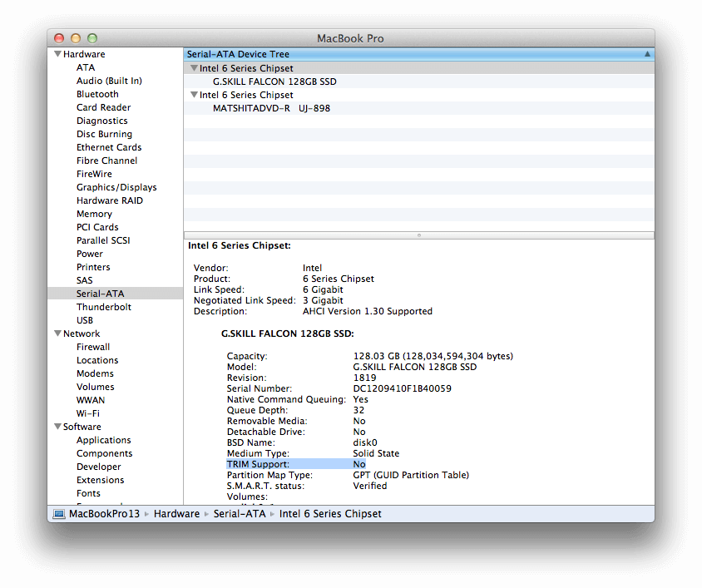Collapse the Software section in sidebar
702x588 pixels.
[x=57, y=427]
